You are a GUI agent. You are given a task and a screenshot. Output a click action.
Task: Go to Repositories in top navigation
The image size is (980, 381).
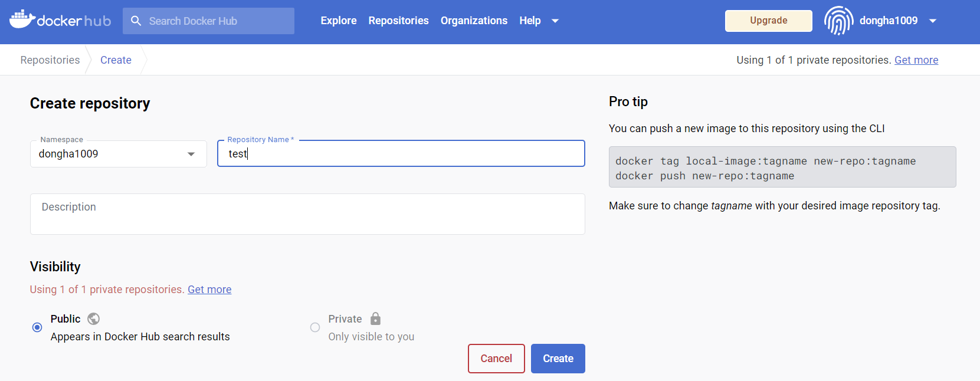pyautogui.click(x=399, y=21)
